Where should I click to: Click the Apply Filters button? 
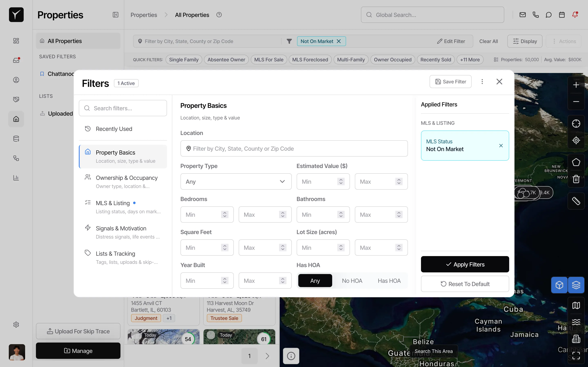tap(464, 264)
